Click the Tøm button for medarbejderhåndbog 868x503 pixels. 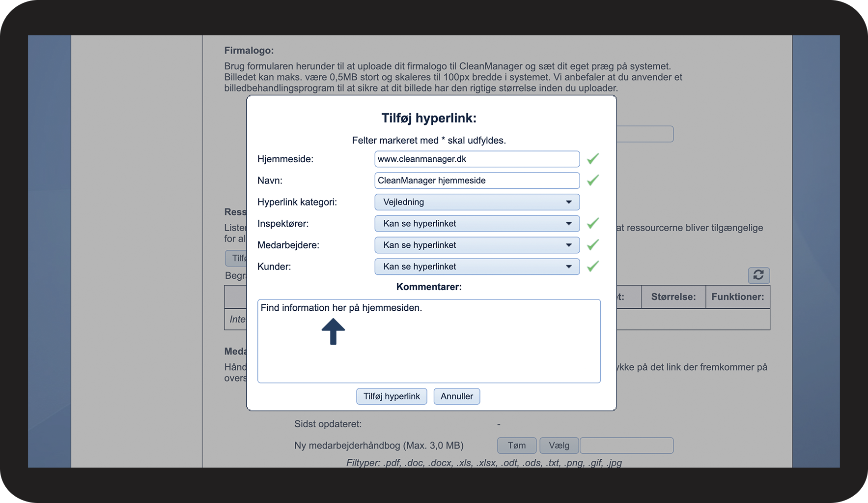pyautogui.click(x=517, y=445)
